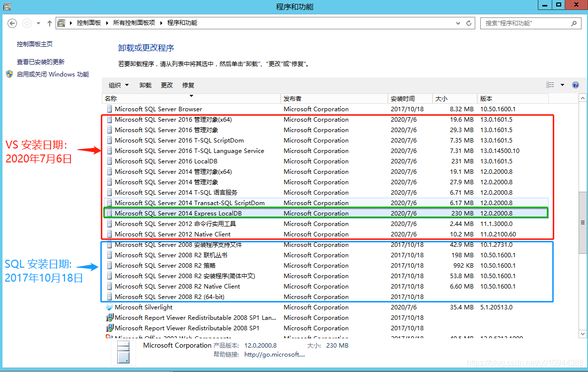This screenshot has height=372, width=588.
Task: Click the 更改 toolbar button
Action: pos(167,85)
